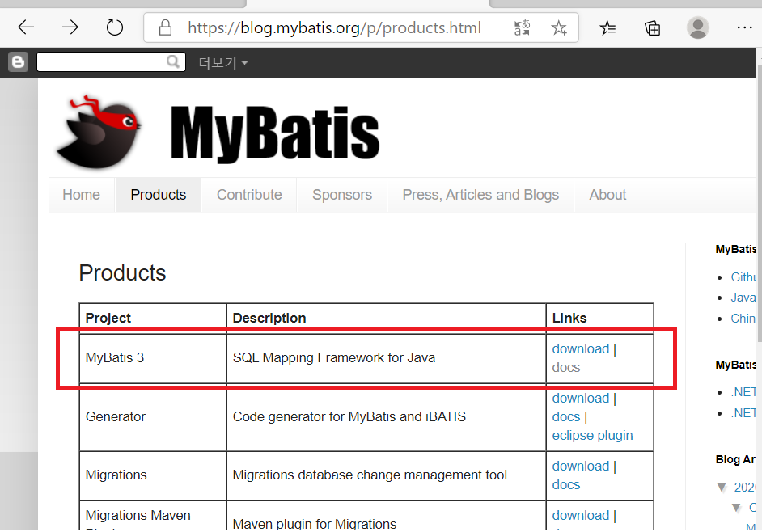Screen dimensions: 762x532
Task: Reload the page with refresh icon
Action: 115,27
